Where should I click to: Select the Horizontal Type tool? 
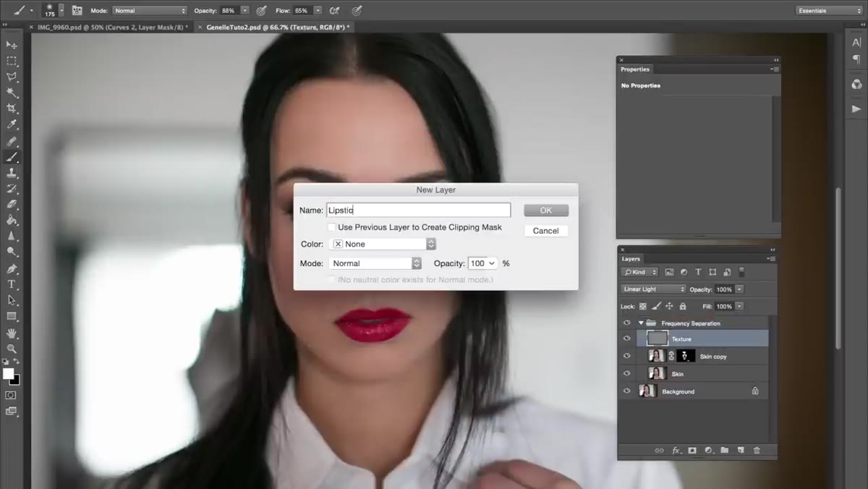[x=12, y=284]
